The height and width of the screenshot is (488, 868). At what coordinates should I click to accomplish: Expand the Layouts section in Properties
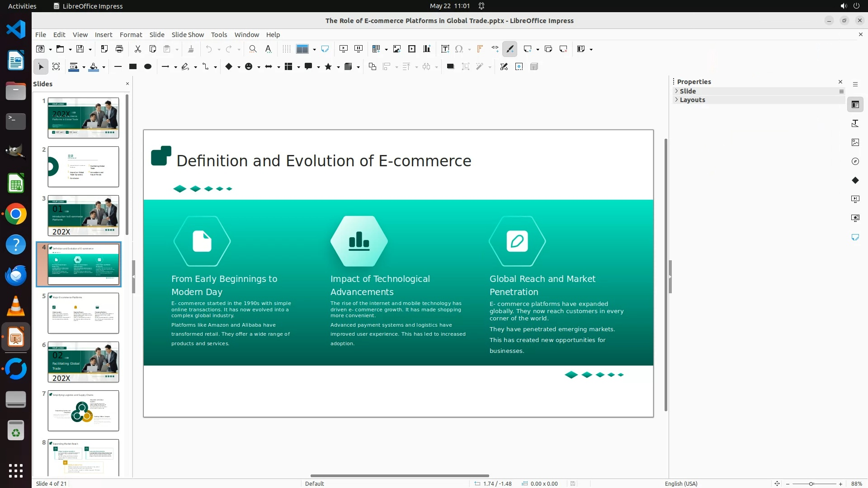[692, 100]
